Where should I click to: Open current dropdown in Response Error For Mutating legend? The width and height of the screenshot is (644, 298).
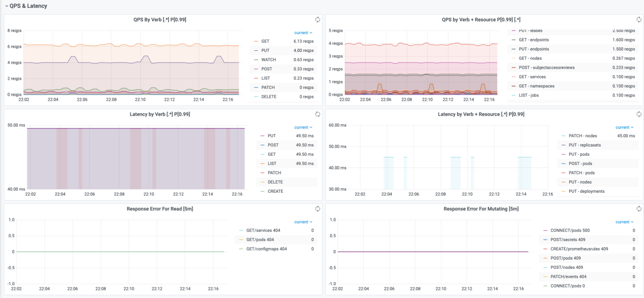coord(624,222)
